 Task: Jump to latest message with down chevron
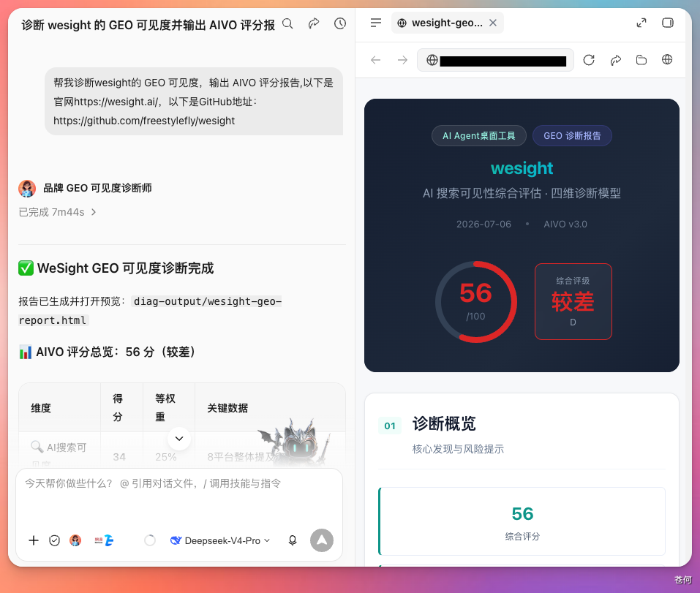point(179,439)
